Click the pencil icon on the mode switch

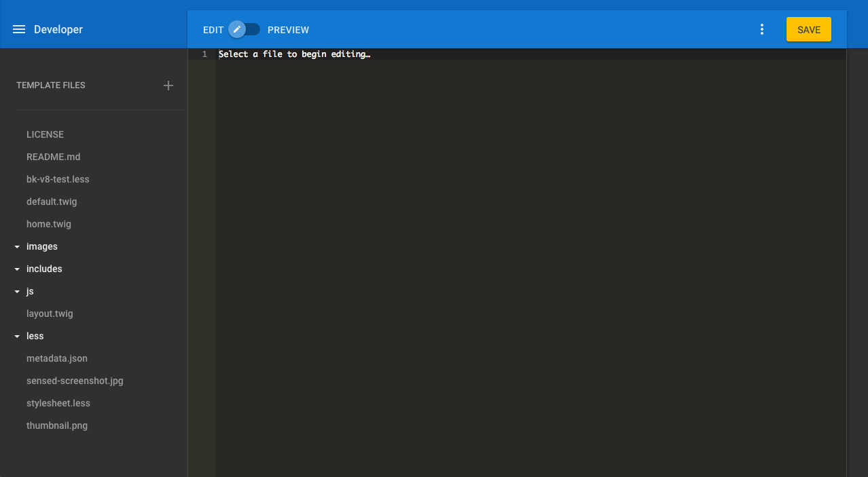237,29
